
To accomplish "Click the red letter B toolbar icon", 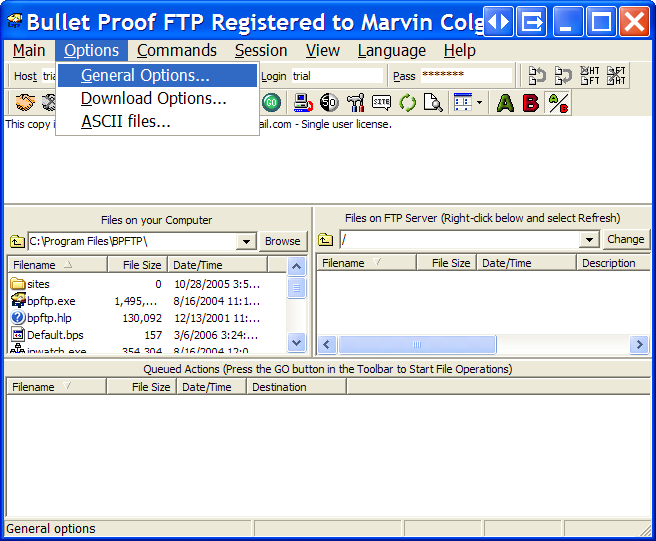I will point(531,102).
